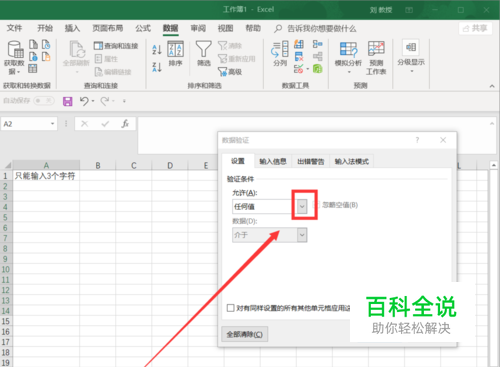Sort descending with the Z-A icon
This screenshot has width=500, height=367.
click(157, 67)
